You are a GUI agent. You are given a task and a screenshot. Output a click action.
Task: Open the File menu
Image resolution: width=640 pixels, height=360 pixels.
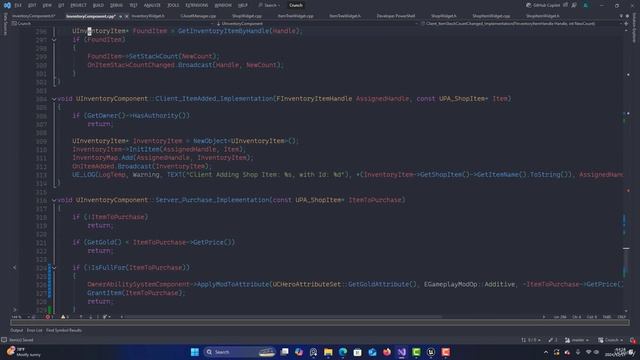[x=18, y=5]
